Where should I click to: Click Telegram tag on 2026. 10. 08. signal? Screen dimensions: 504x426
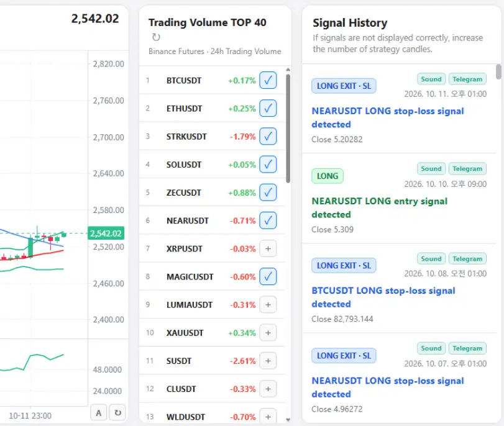point(467,258)
